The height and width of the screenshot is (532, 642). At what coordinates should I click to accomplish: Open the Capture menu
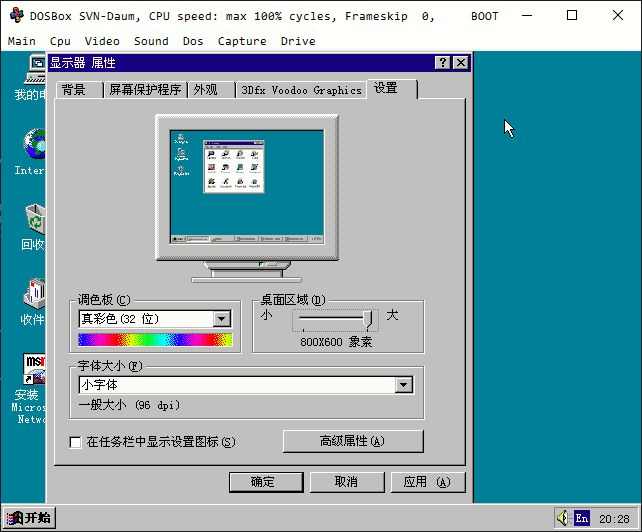tap(242, 41)
